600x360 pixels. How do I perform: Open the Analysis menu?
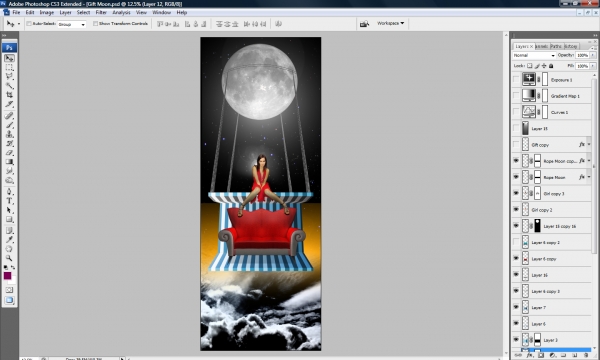point(121,12)
